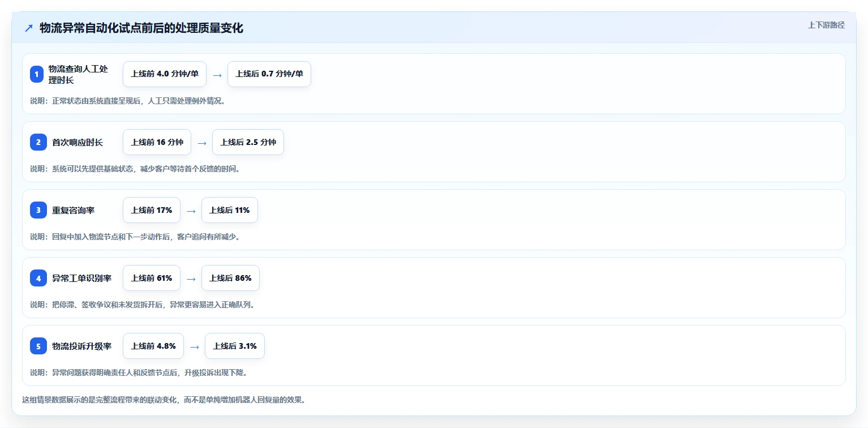Click the 上线前 61% chip
The height and width of the screenshot is (428, 868).
(152, 278)
